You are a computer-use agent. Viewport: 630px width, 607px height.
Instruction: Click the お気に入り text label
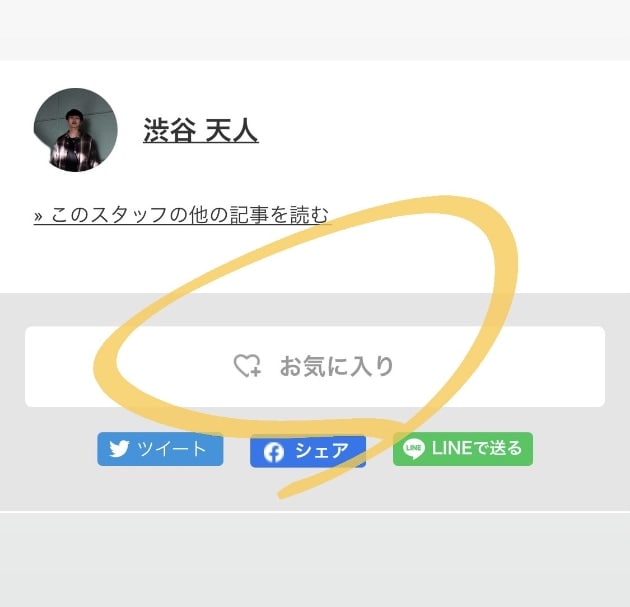pyautogui.click(x=336, y=366)
